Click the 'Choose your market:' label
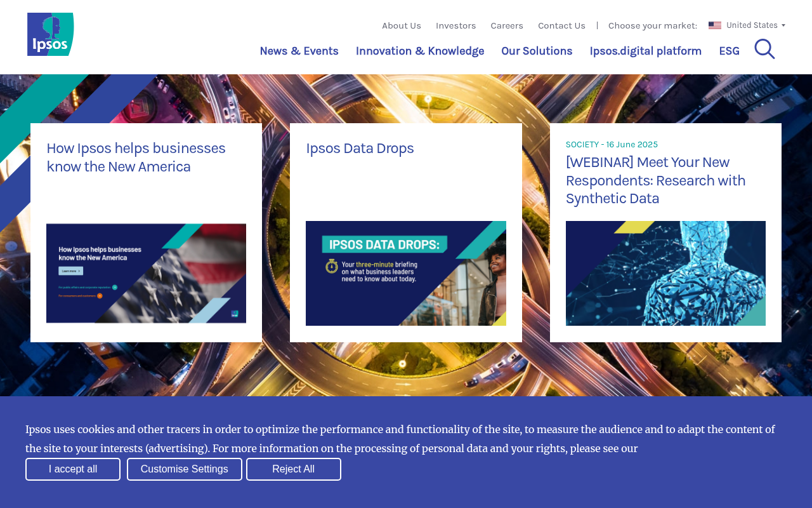The width and height of the screenshot is (812, 508). point(653,25)
